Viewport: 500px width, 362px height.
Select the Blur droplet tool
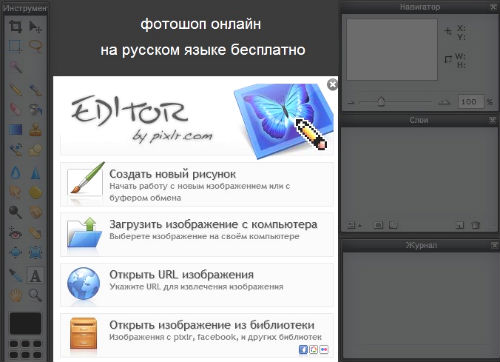pos(15,172)
